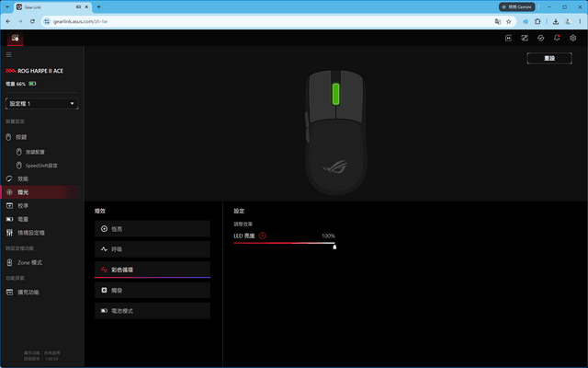Open the 設定檔 1 profile dropdown
Screen dimensions: 588x368
[x=41, y=104]
